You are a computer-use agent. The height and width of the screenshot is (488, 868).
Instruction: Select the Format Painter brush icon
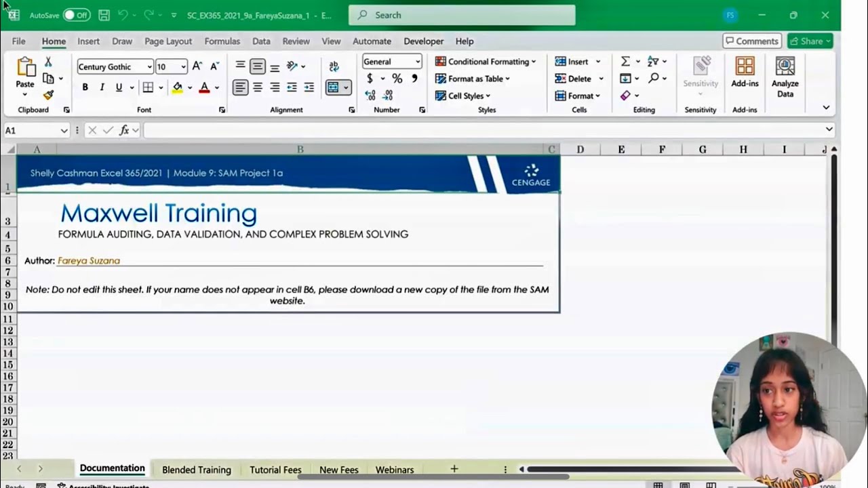[48, 96]
